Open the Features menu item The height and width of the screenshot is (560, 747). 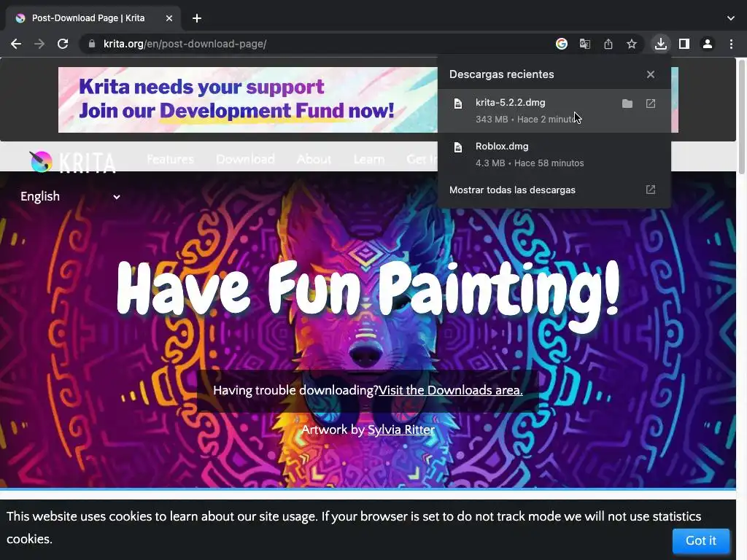click(x=170, y=159)
